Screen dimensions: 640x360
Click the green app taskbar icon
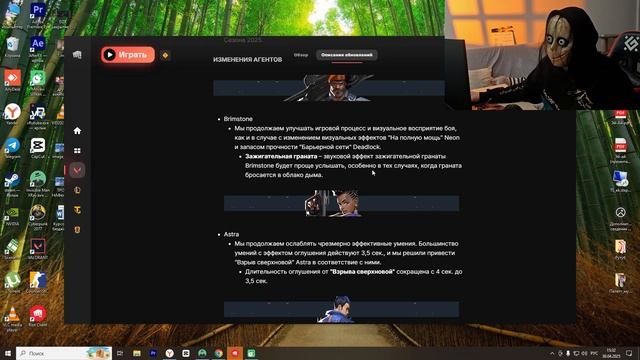pyautogui.click(x=251, y=353)
